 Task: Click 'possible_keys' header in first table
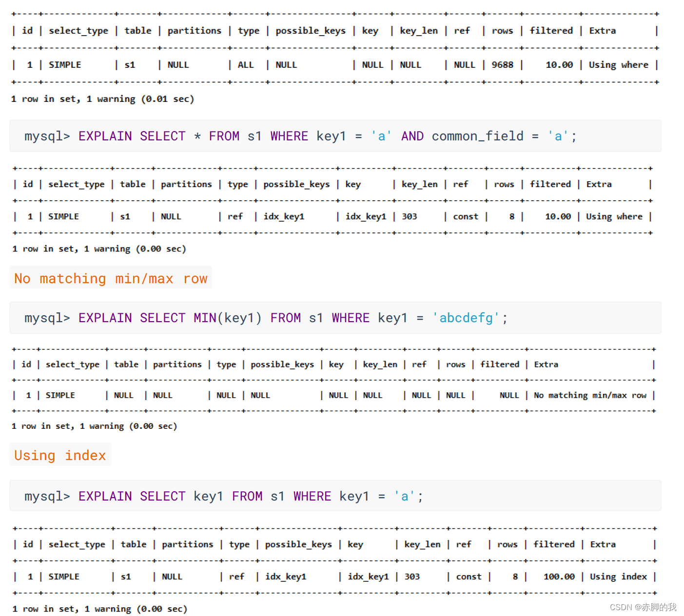[x=311, y=31]
